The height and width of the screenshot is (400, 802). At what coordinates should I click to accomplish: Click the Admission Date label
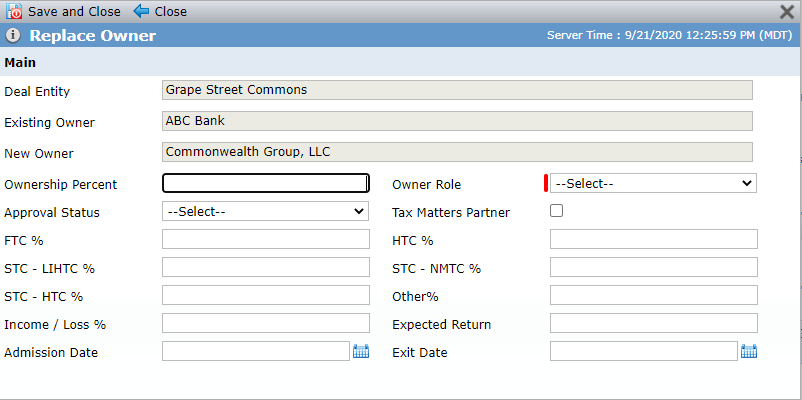[51, 353]
